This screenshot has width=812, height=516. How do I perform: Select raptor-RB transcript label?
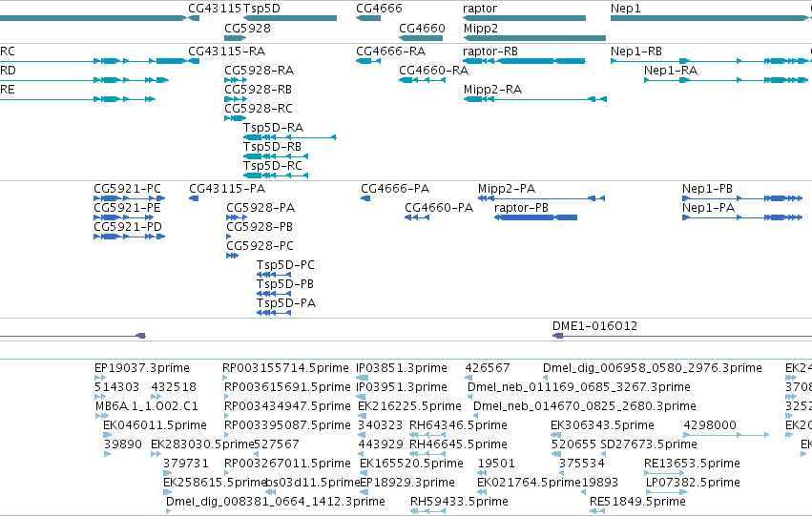point(490,52)
